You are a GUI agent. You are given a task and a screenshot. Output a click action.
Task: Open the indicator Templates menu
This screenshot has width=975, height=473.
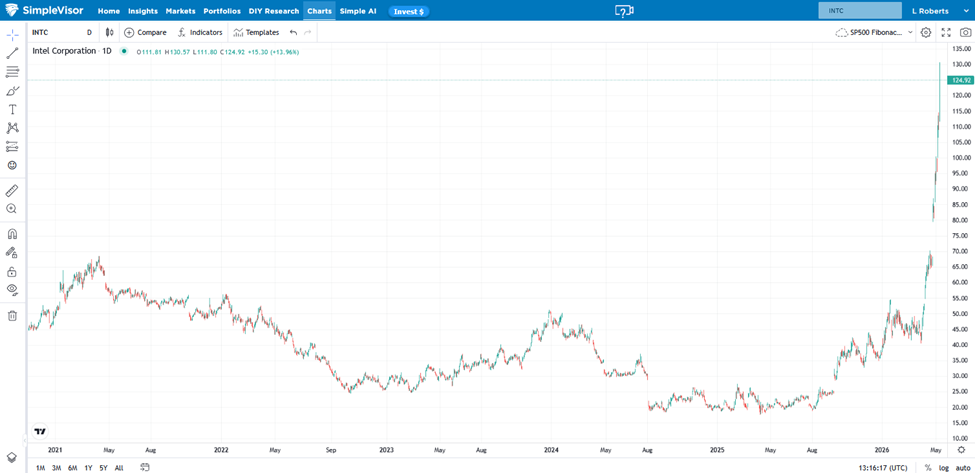click(256, 32)
